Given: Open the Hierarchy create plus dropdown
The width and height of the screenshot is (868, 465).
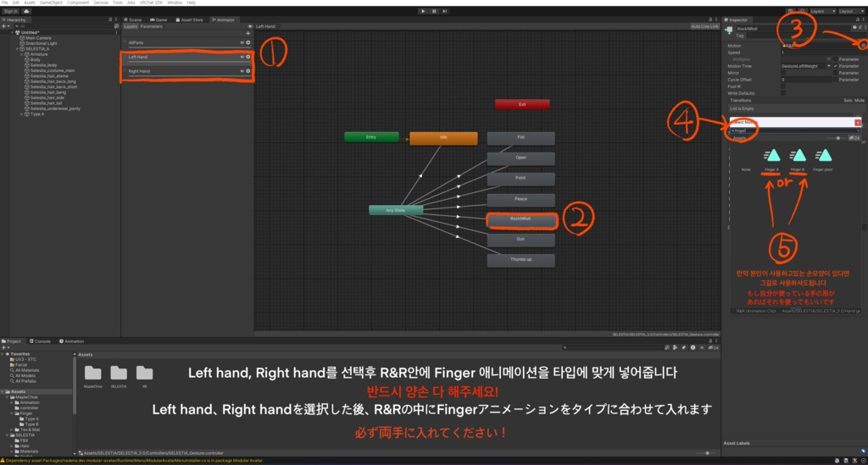Looking at the screenshot, I should [5, 26].
